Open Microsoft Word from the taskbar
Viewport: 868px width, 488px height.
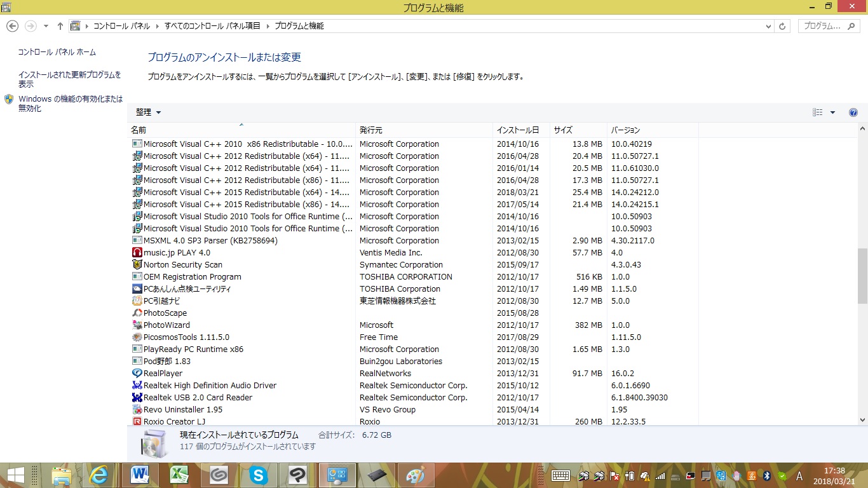[140, 475]
